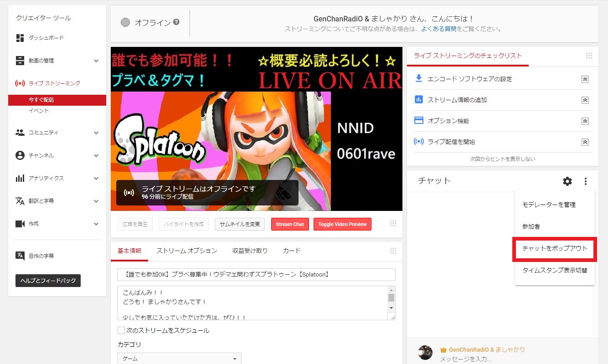Switch to the 収益受け取り tab
This screenshot has height=364, width=608.
click(250, 251)
